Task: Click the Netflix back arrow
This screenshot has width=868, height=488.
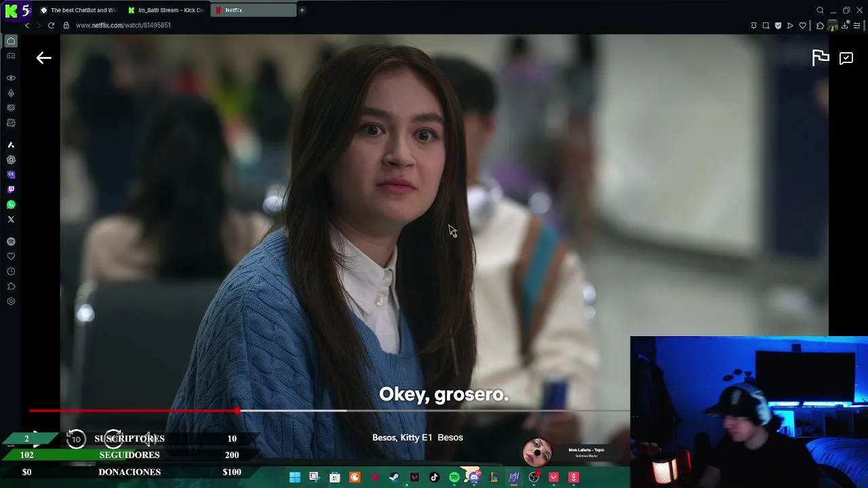Action: tap(44, 58)
